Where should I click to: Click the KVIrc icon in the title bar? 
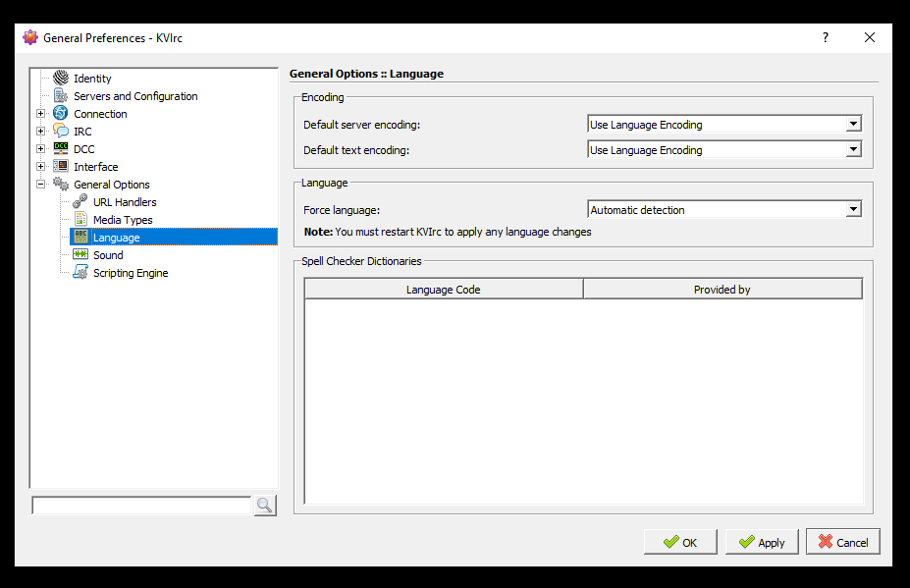tap(28, 36)
